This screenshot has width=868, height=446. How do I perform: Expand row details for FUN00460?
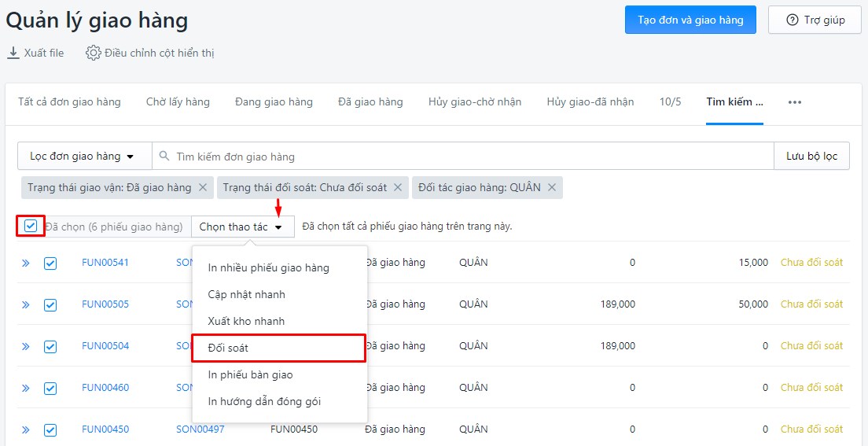pos(25,389)
